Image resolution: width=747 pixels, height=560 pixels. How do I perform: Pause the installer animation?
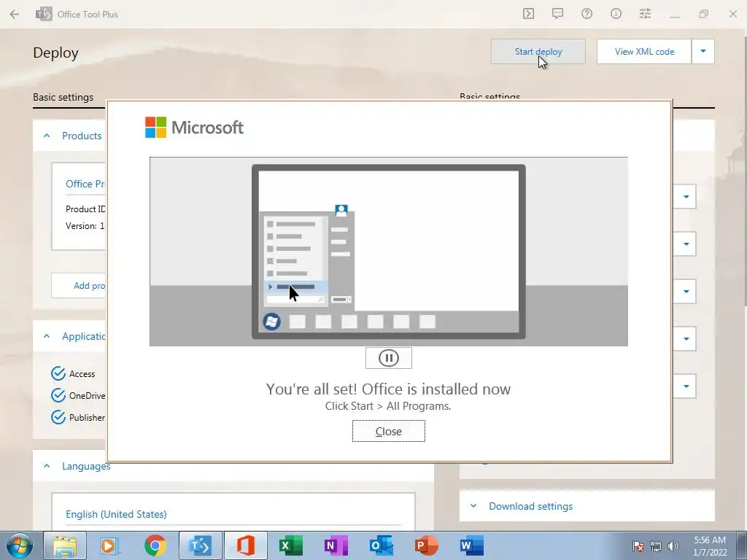pos(388,358)
